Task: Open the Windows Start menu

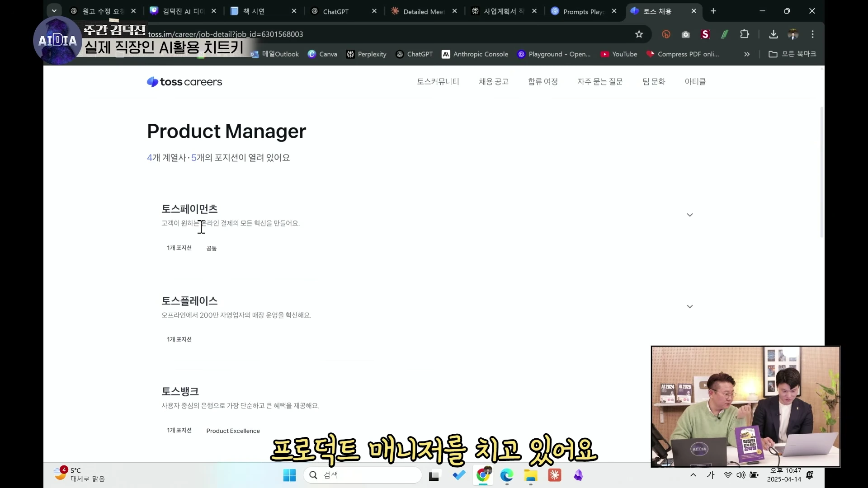Action: point(289,475)
